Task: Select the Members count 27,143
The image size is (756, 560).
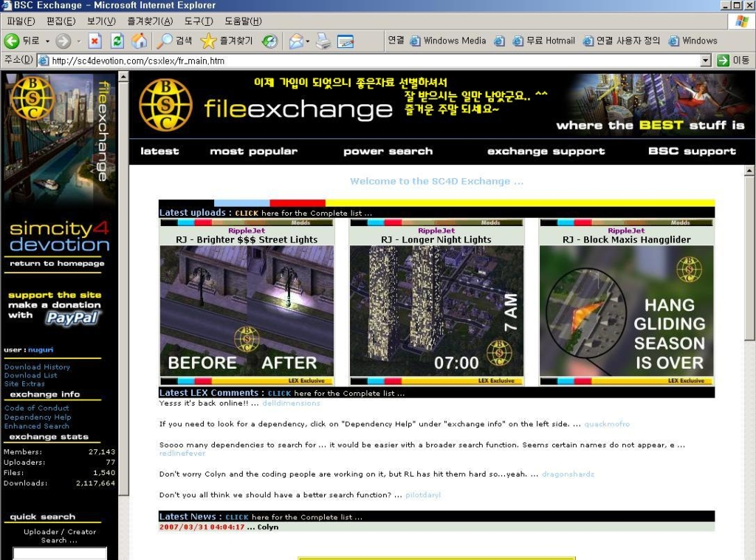Action: tap(102, 452)
